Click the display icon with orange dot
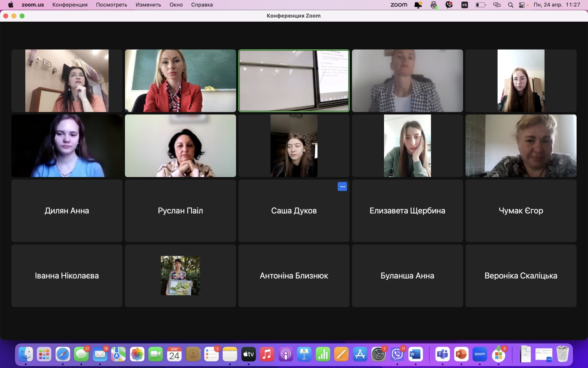 pyautogui.click(x=418, y=5)
